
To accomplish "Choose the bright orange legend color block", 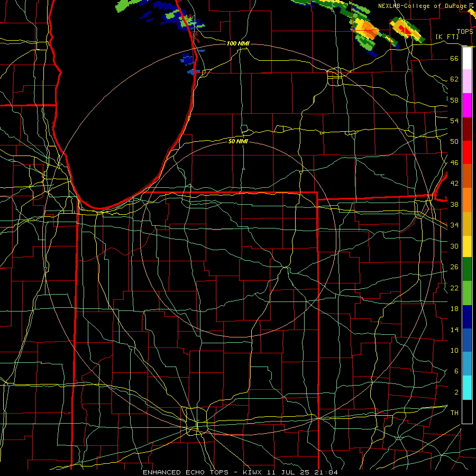I will point(467,199).
